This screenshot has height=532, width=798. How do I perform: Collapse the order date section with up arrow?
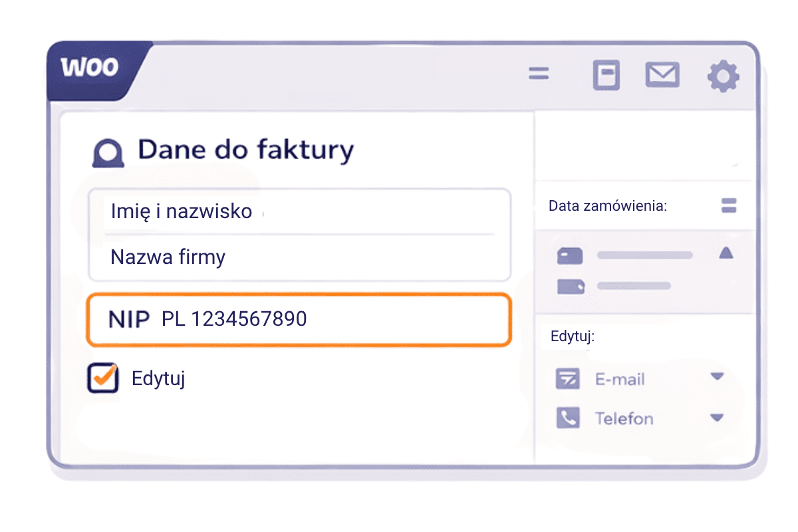[726, 253]
